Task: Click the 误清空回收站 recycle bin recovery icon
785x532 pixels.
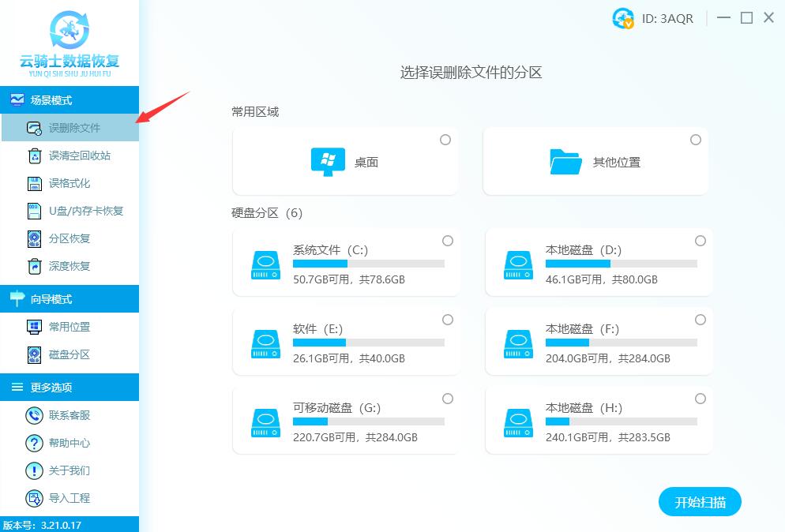Action: point(33,155)
